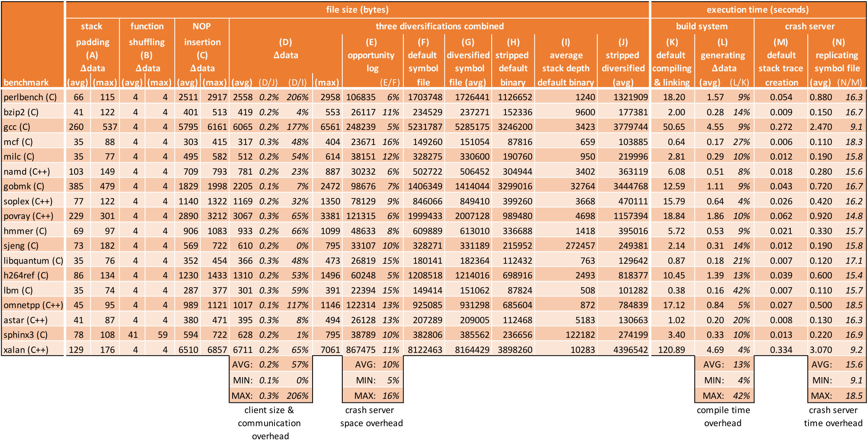This screenshot has width=868, height=442.
Task: Select the 206% cell in perlbench row
Action: (x=298, y=97)
